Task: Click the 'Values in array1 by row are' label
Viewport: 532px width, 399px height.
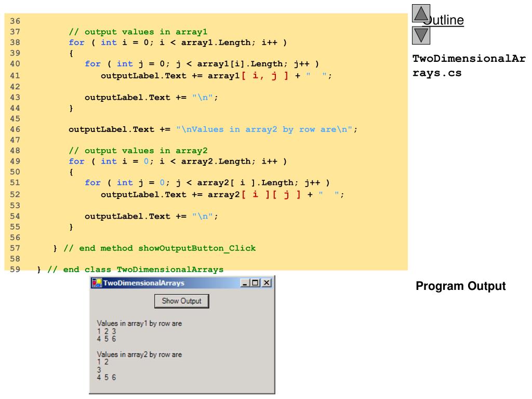Action: (139, 323)
